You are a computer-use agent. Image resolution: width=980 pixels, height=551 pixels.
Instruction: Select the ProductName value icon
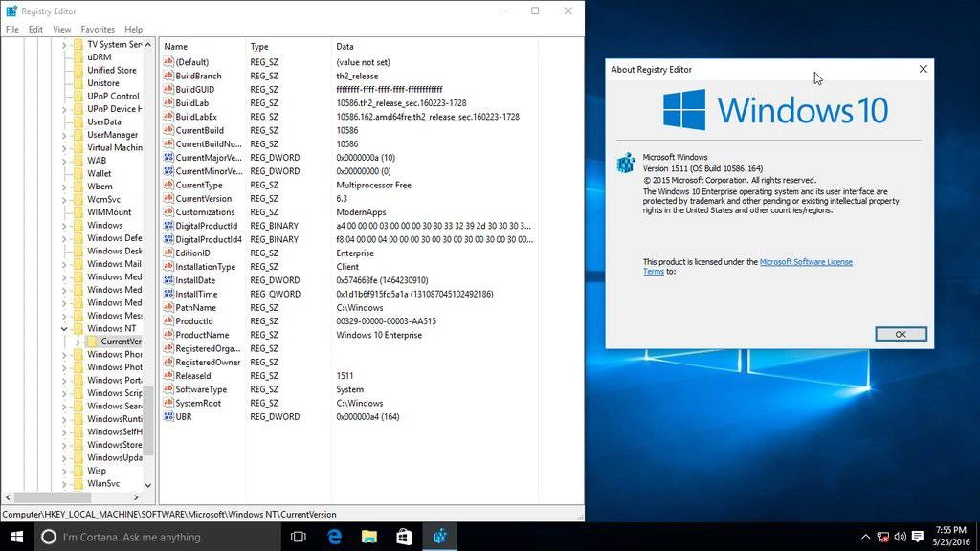point(168,335)
